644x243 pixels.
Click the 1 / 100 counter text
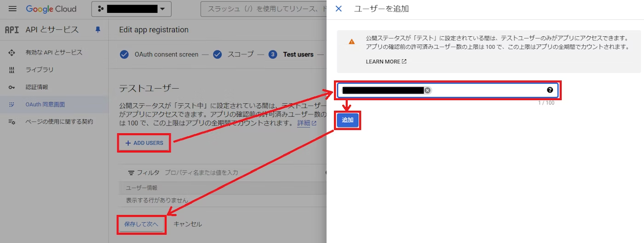(546, 103)
